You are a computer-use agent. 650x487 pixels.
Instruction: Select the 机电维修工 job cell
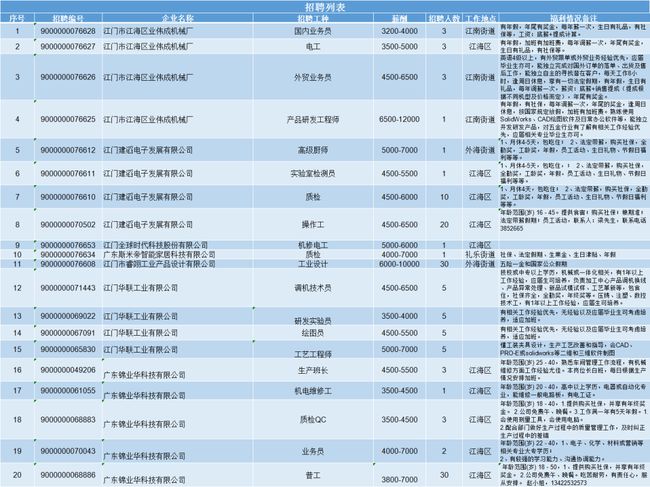pos(313,390)
